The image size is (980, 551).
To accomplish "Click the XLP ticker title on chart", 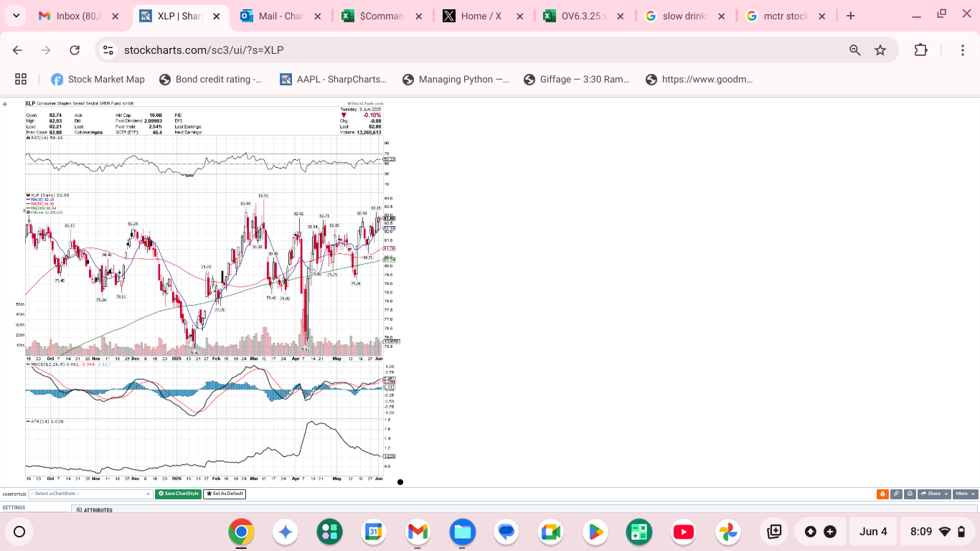I will tap(29, 103).
